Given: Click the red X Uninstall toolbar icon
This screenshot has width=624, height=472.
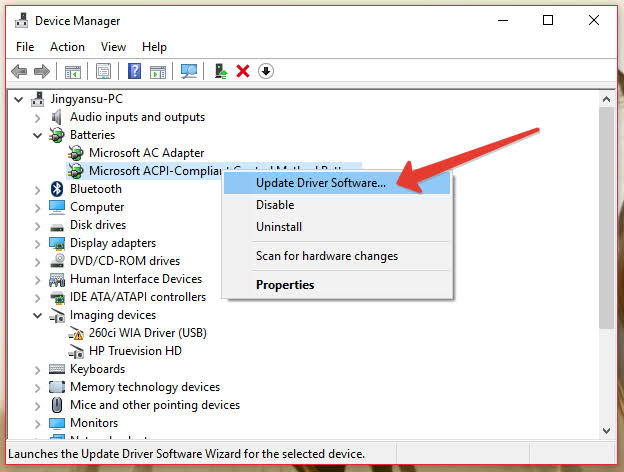Looking at the screenshot, I should (243, 71).
